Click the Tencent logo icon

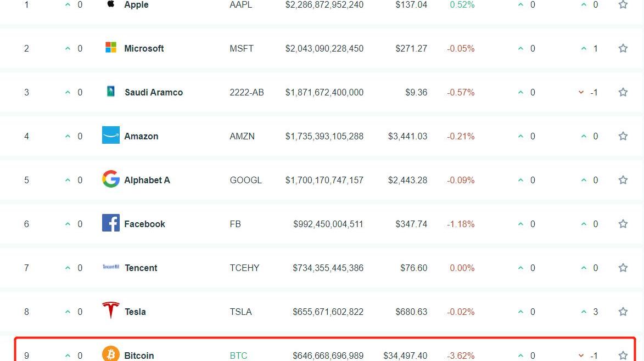(111, 267)
